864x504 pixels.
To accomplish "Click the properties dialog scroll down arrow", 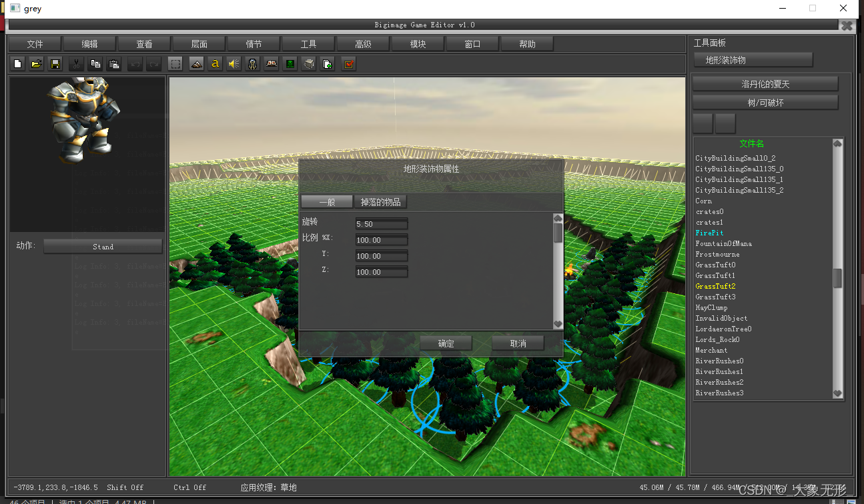I will pos(558,324).
